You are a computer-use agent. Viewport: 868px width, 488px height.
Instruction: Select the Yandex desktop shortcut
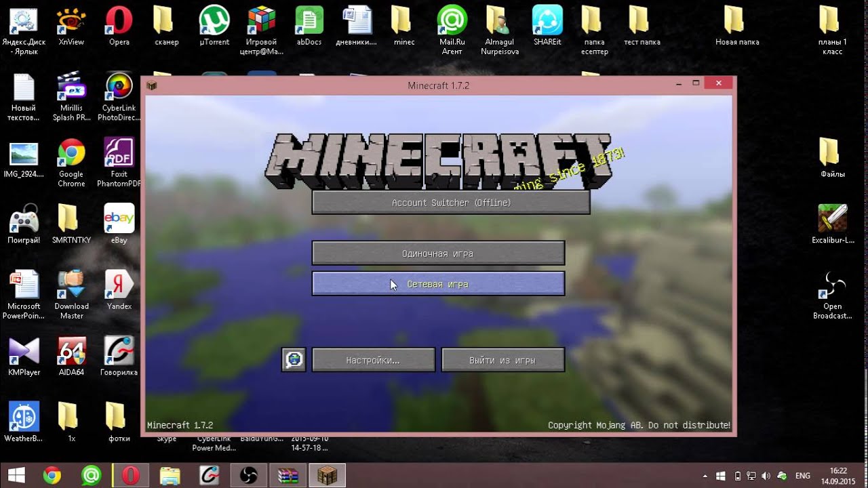pyautogui.click(x=119, y=290)
